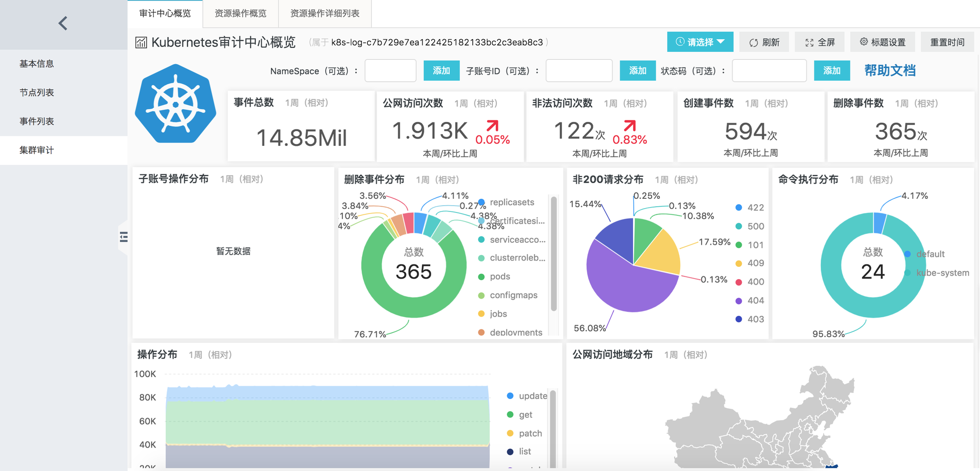Screen dimensions: 980x471
Task: Toggle pods legend entry
Action: pos(494,277)
